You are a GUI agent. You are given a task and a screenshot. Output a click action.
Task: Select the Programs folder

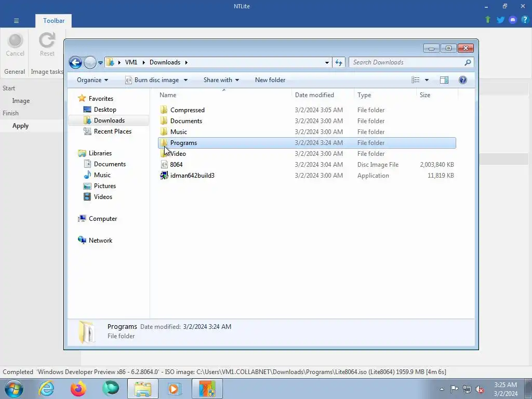tap(307, 143)
